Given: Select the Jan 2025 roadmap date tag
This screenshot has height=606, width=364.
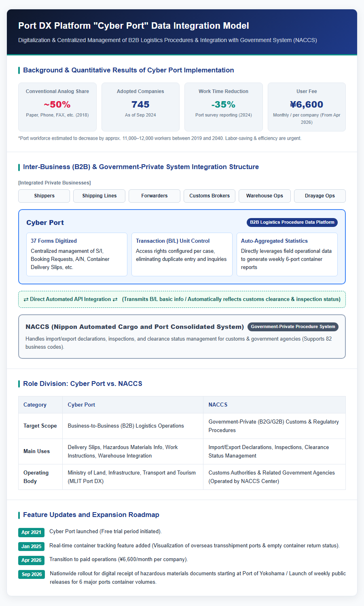Looking at the screenshot, I should (x=31, y=547).
